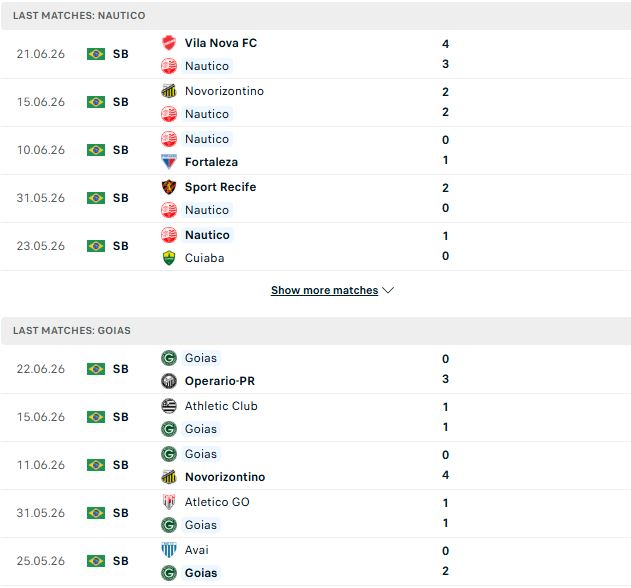
Task: Click the Athletic Club striped crest
Action: click(x=169, y=406)
